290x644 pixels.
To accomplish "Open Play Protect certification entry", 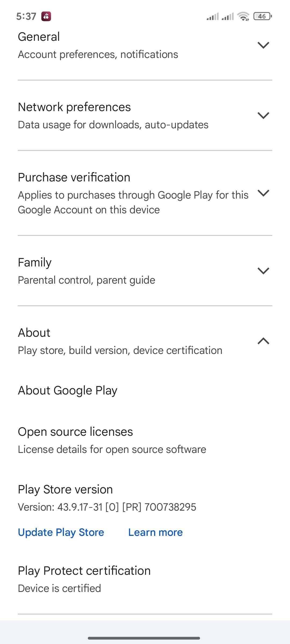I will pyautogui.click(x=145, y=579).
